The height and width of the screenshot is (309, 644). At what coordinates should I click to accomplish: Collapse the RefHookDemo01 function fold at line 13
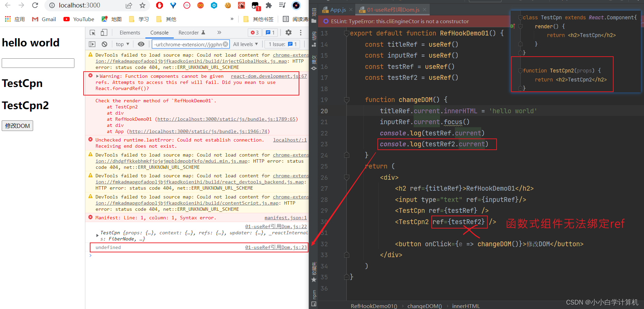coord(347,33)
